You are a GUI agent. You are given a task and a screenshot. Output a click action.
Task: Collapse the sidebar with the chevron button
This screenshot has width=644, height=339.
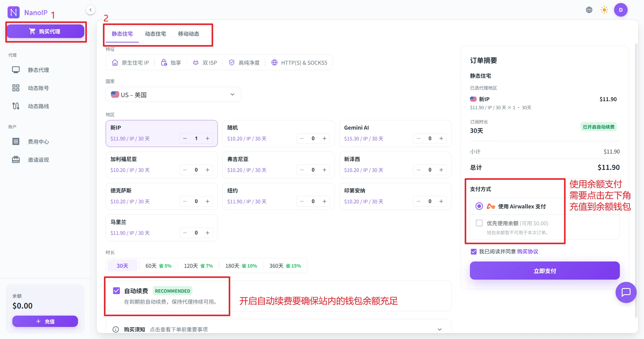coord(91,10)
